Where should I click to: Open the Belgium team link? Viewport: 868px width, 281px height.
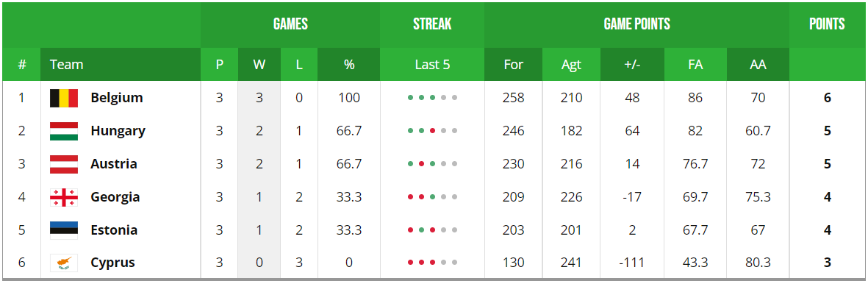pos(117,98)
